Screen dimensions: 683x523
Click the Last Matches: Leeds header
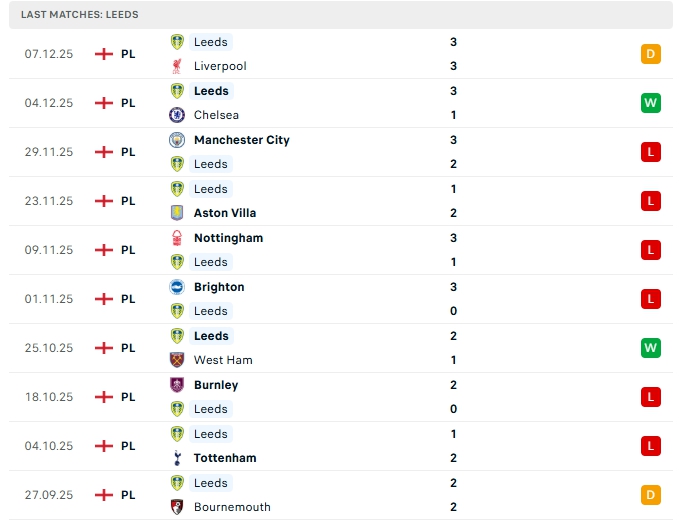(80, 15)
